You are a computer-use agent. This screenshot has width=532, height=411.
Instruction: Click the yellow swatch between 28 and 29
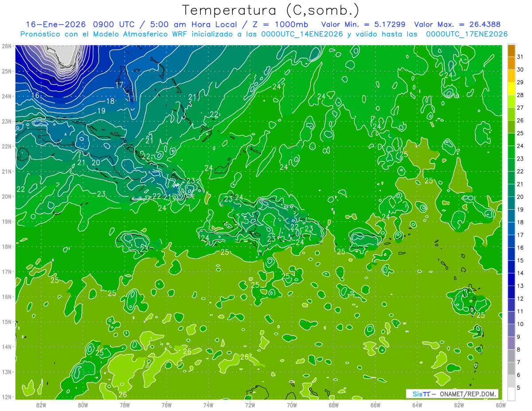511,89
